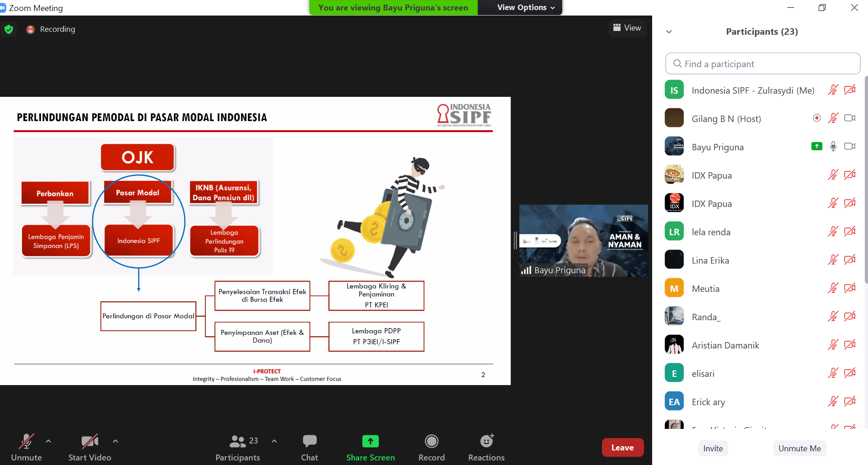Click the Unmute microphone button
The image size is (868, 465).
pyautogui.click(x=26, y=448)
